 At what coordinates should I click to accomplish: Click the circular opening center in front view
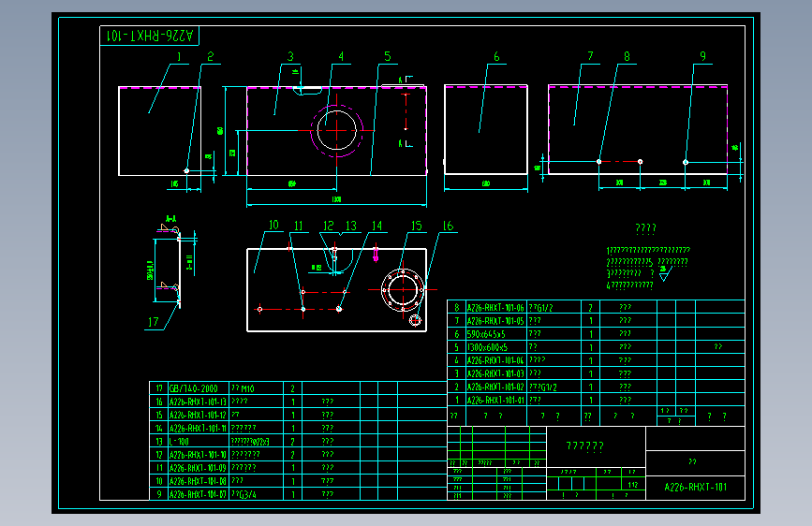(336, 130)
